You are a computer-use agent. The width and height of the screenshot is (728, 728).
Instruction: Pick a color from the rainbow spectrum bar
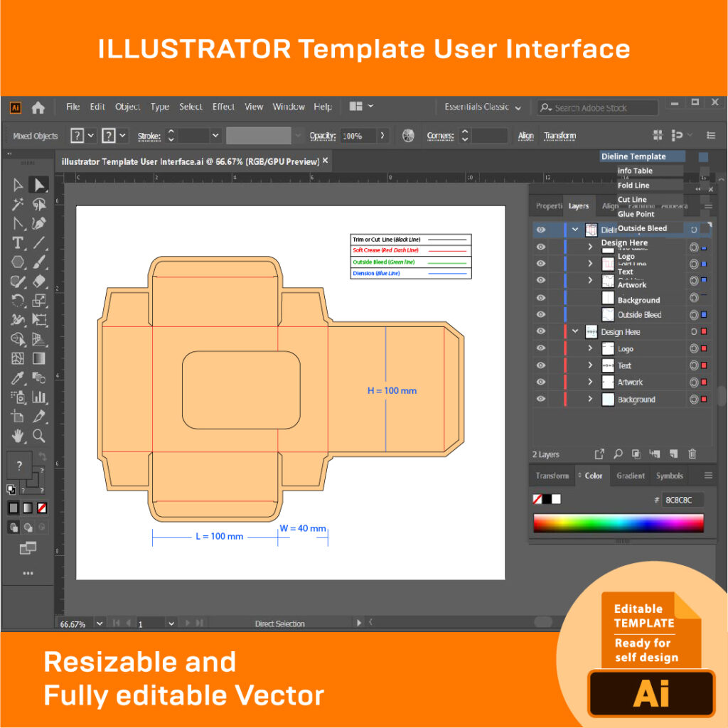coord(619,523)
